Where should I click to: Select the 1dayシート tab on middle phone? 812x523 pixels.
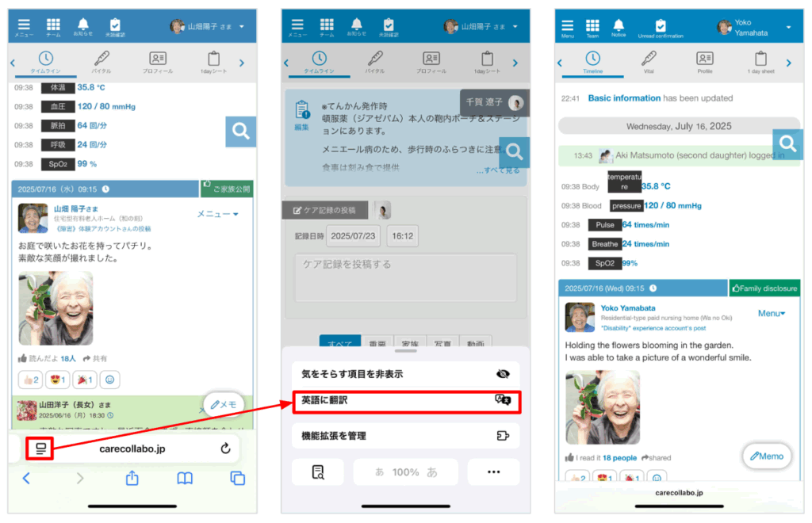click(488, 63)
